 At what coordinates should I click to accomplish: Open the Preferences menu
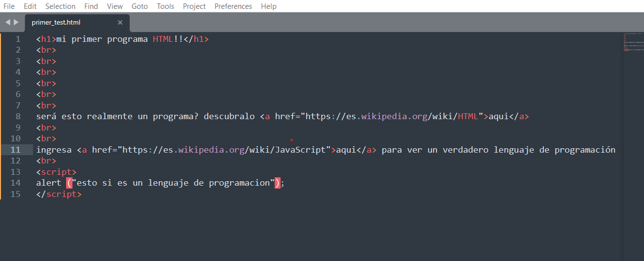coord(233,6)
